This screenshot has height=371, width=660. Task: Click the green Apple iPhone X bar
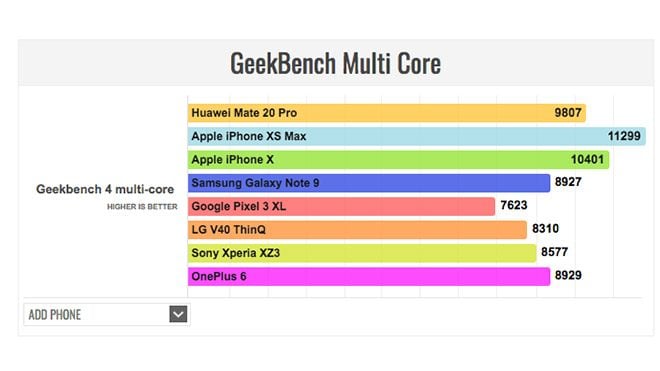(x=398, y=160)
